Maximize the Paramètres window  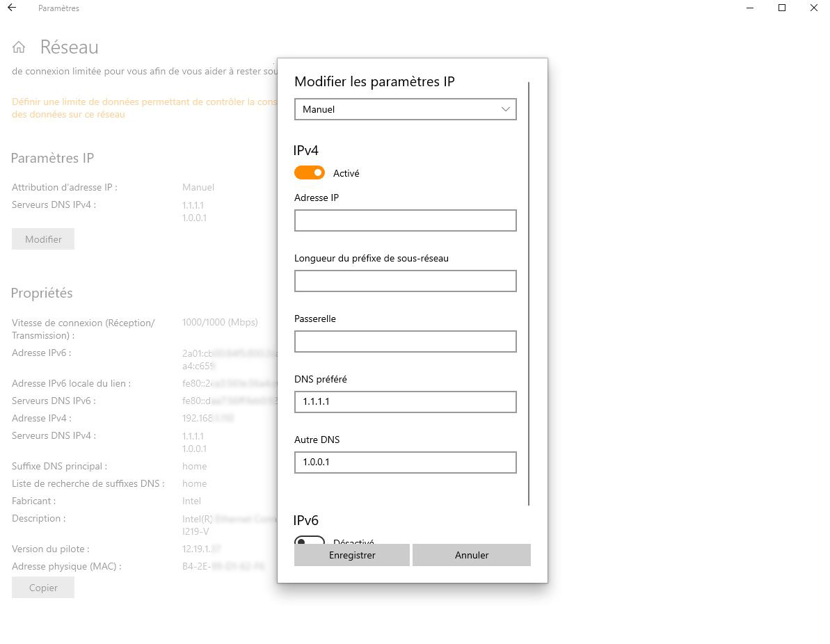(781, 8)
